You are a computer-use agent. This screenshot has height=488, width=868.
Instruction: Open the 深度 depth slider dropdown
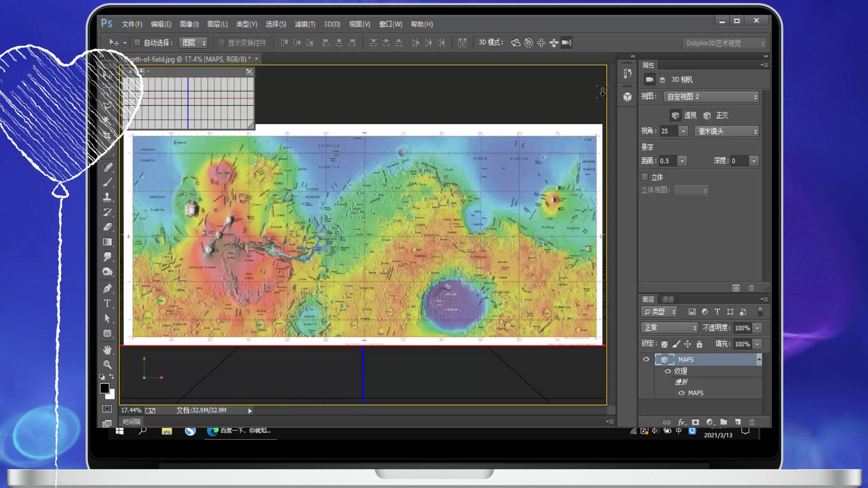coord(754,161)
